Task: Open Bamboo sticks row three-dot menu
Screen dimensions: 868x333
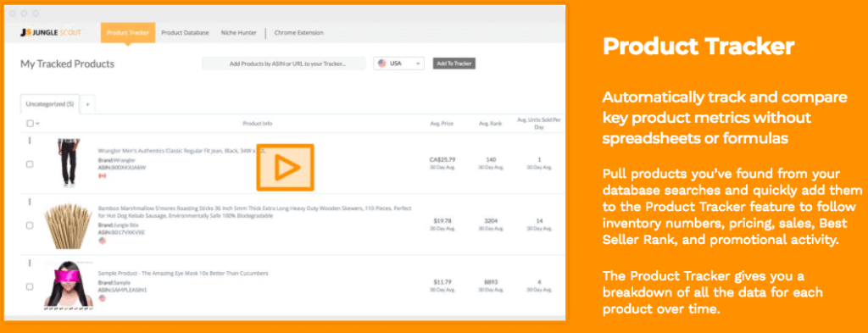Action: pyautogui.click(x=30, y=202)
